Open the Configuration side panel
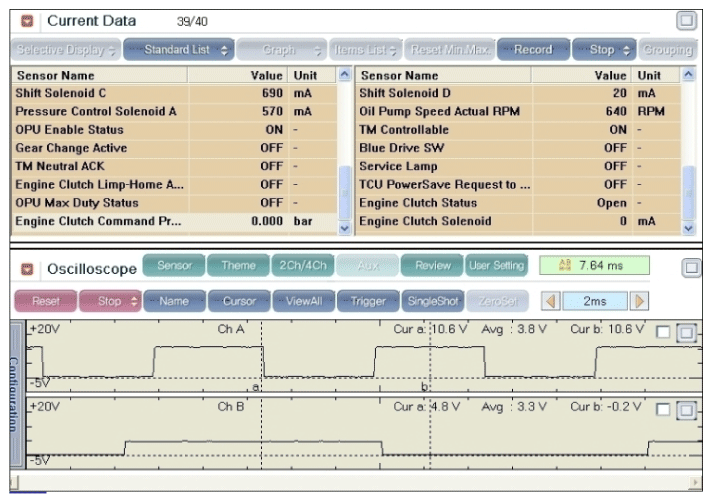Image resolution: width=712 pixels, height=503 pixels. (16, 394)
